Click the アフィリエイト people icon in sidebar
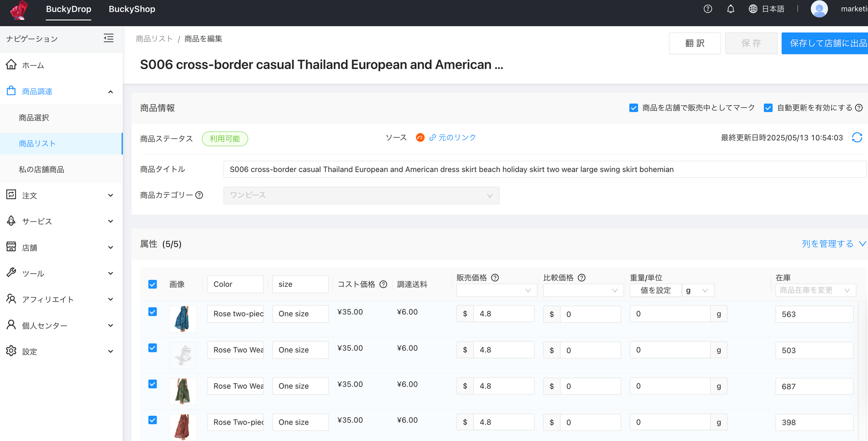868x441 pixels. pos(11,299)
